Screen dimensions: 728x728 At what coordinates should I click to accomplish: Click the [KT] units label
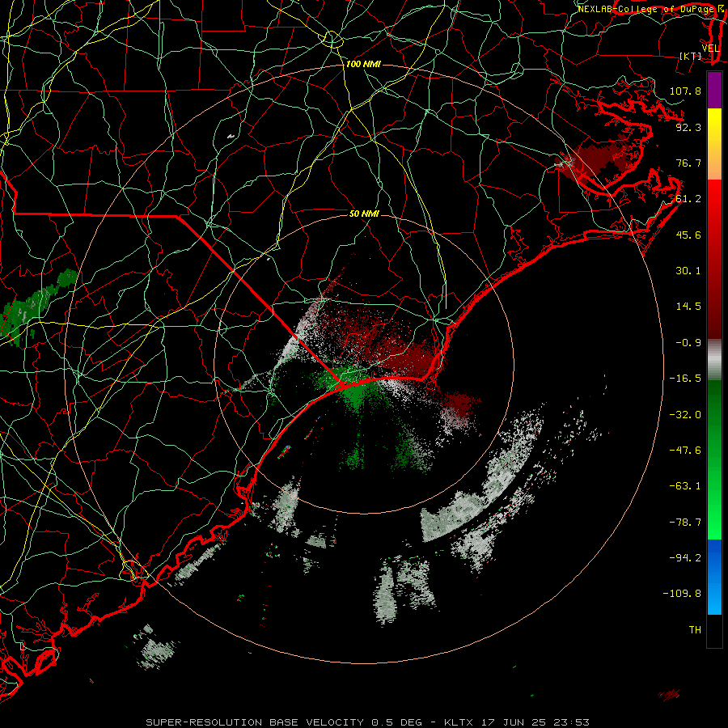tap(691, 56)
